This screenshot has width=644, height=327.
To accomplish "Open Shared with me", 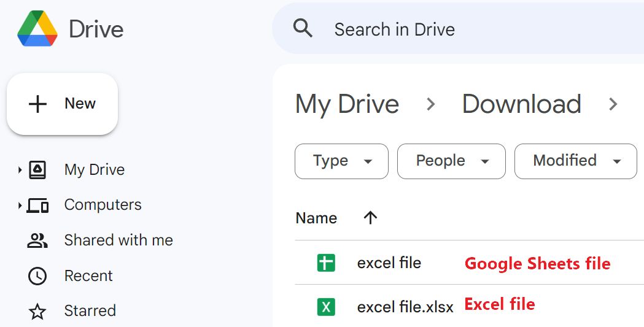I will [118, 240].
